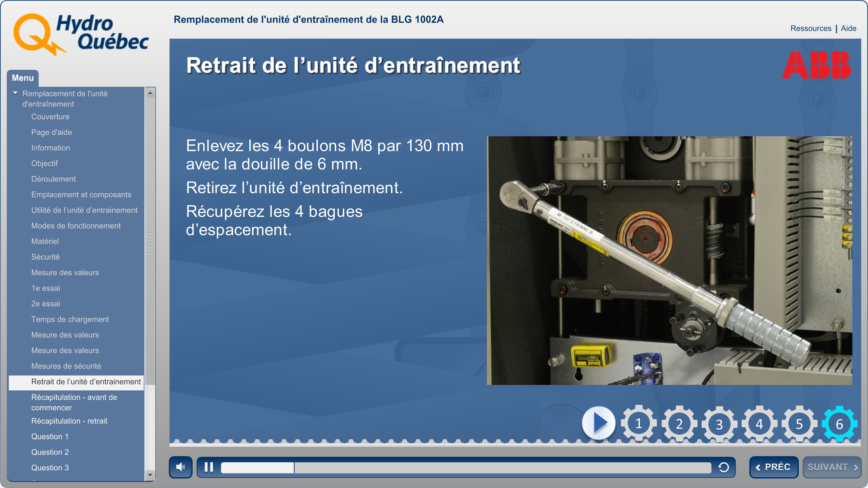Open the Sécurité menu item
This screenshot has width=868, height=488.
click(45, 257)
